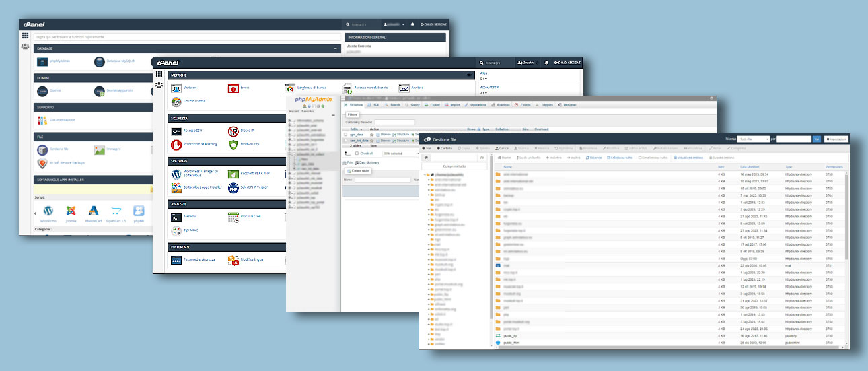The height and width of the screenshot is (371, 868).
Task: Open Processi Cron icon
Action: pyautogui.click(x=233, y=217)
